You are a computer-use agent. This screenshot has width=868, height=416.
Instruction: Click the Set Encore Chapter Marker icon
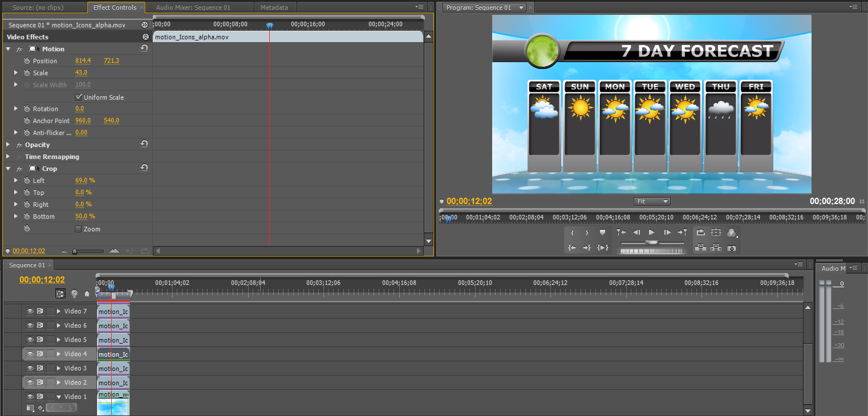click(x=74, y=293)
